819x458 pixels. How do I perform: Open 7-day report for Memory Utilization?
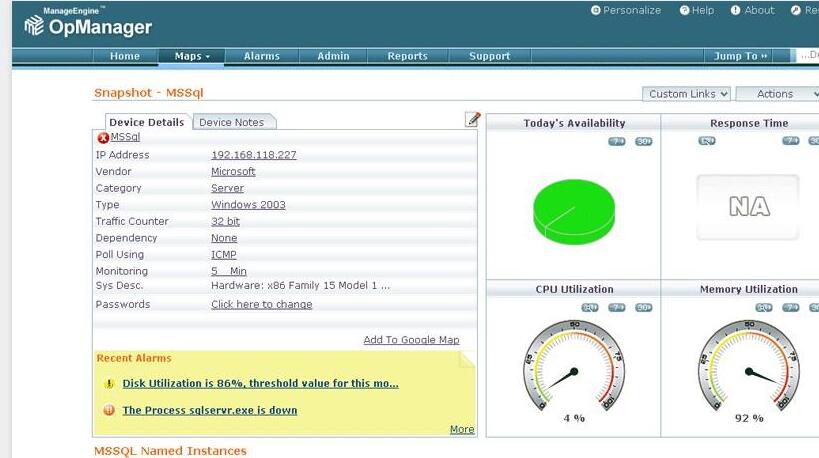tap(791, 308)
